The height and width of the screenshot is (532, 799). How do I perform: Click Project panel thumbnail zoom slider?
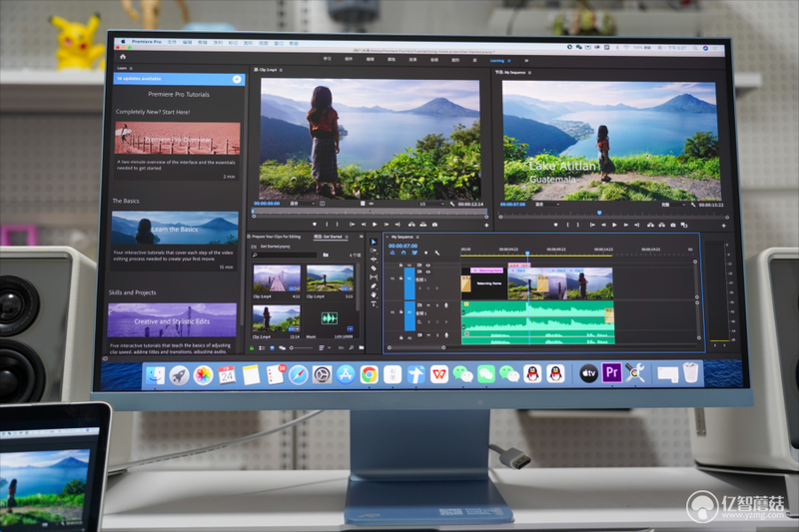coord(302,348)
